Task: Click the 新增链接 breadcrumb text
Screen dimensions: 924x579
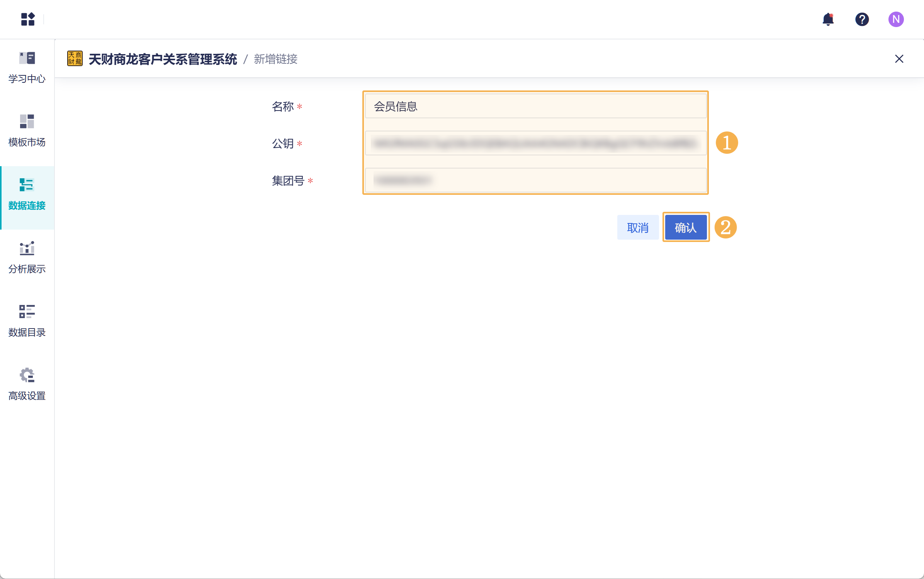Action: click(x=275, y=59)
